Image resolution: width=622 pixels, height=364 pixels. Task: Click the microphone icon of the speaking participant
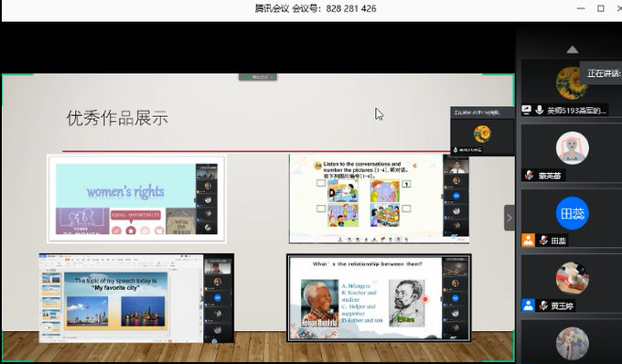[x=539, y=110]
